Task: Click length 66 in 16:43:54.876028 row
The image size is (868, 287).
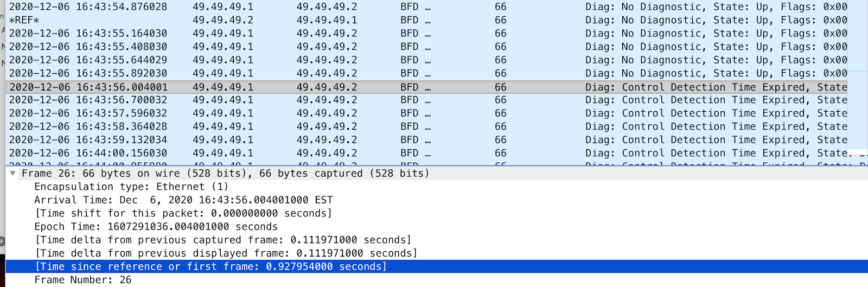Action: point(501,7)
